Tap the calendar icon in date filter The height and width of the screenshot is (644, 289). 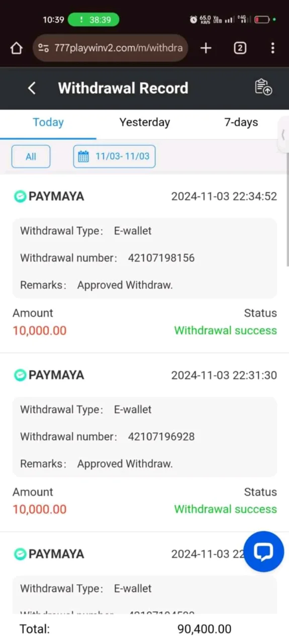click(83, 156)
